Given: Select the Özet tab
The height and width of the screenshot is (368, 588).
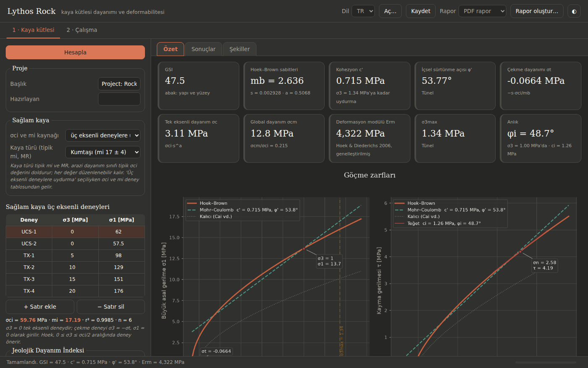Looking at the screenshot, I should click(171, 49).
